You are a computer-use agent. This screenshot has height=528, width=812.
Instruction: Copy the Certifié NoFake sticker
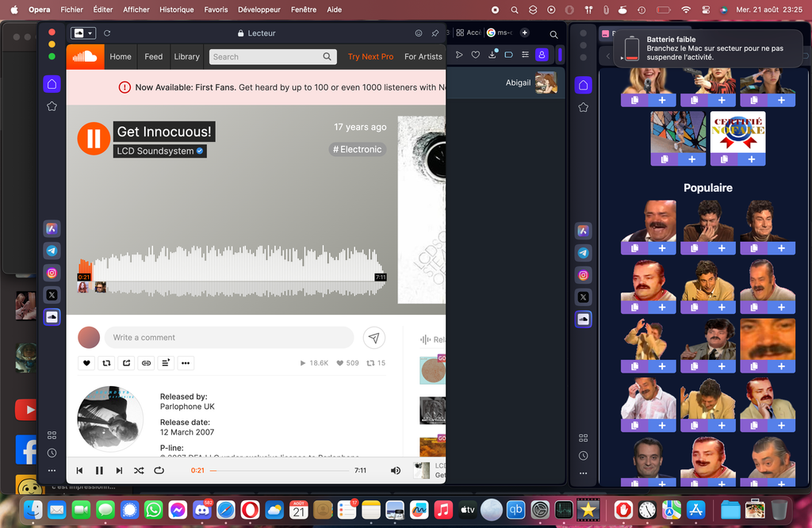tap(724, 159)
